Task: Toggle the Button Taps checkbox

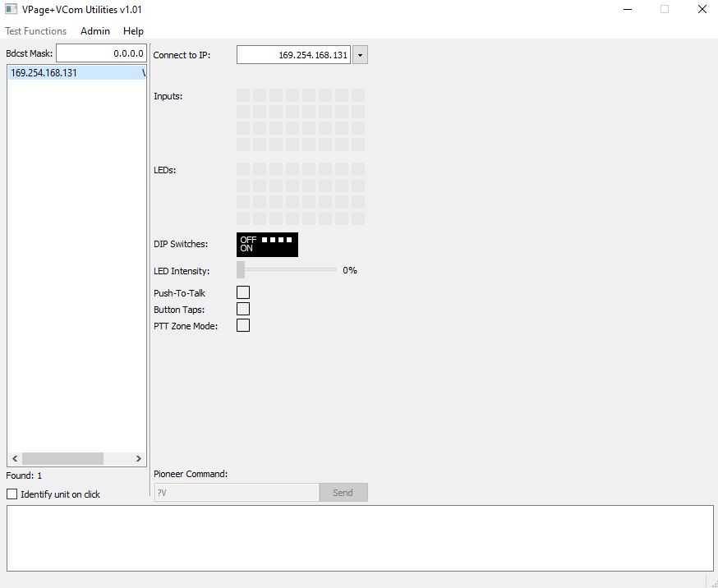Action: click(x=243, y=309)
